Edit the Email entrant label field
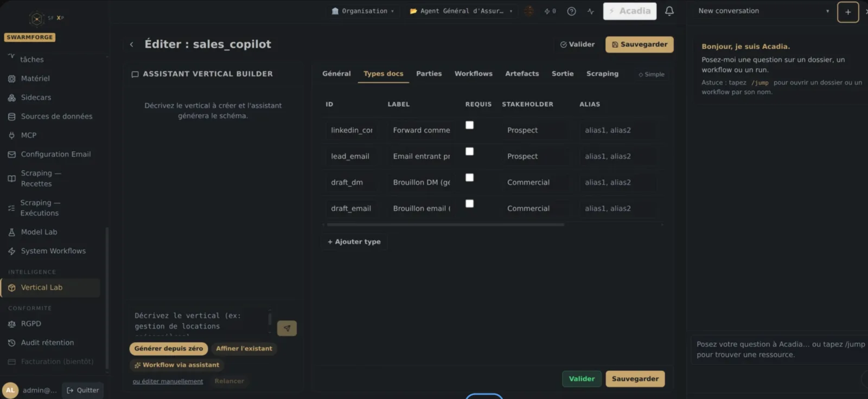Viewport: 868px width, 399px height. pos(422,156)
